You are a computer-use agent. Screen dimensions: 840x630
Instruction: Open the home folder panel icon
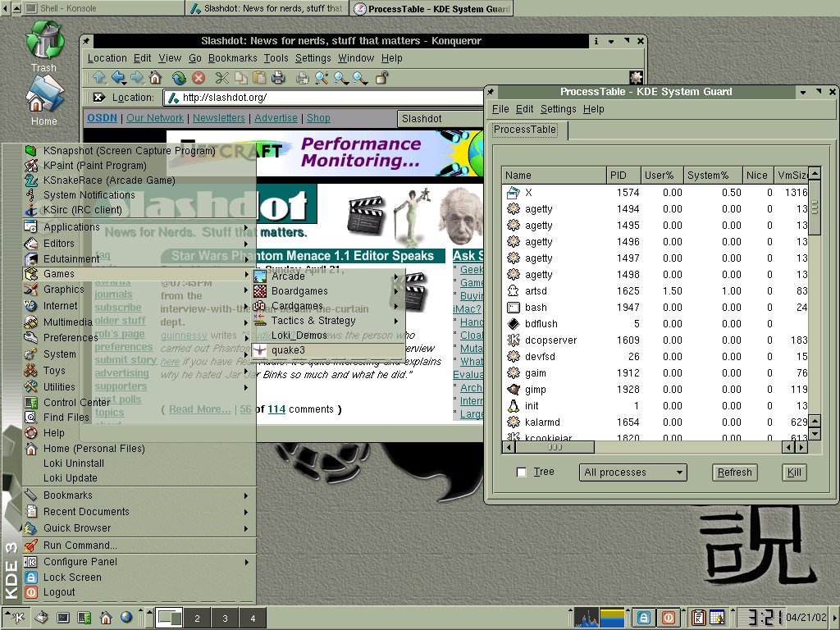(x=106, y=618)
